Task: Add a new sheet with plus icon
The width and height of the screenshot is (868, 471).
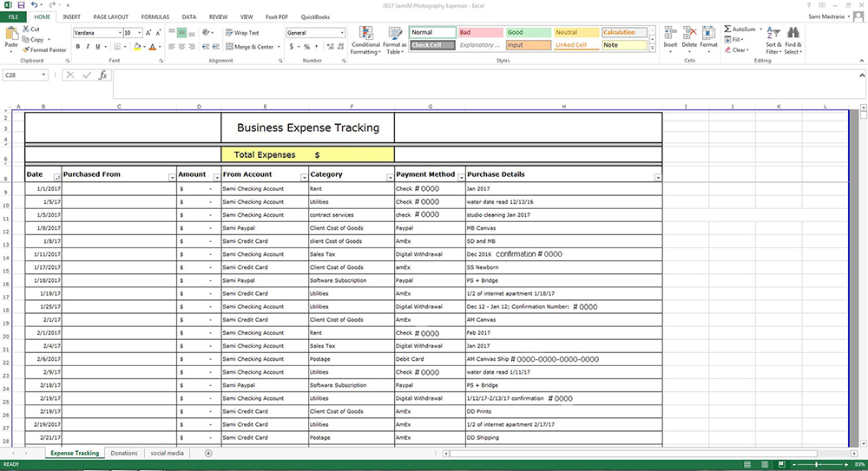Action: pyautogui.click(x=208, y=454)
